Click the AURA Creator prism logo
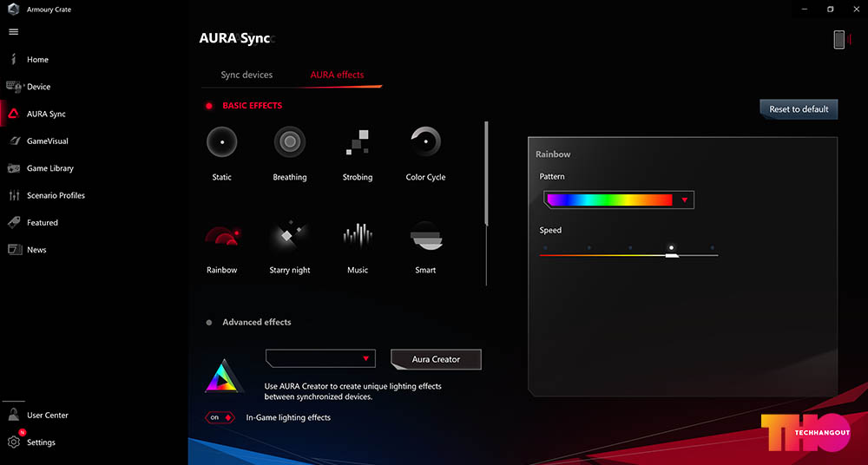868x465 pixels. [224, 377]
